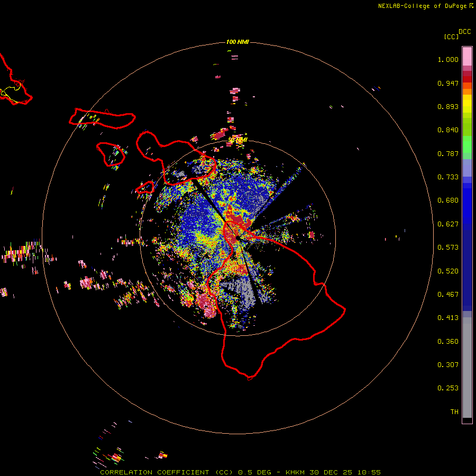Click the 30 DEC 25 date text
Viewport: 476px width, 476px height.
331,472
